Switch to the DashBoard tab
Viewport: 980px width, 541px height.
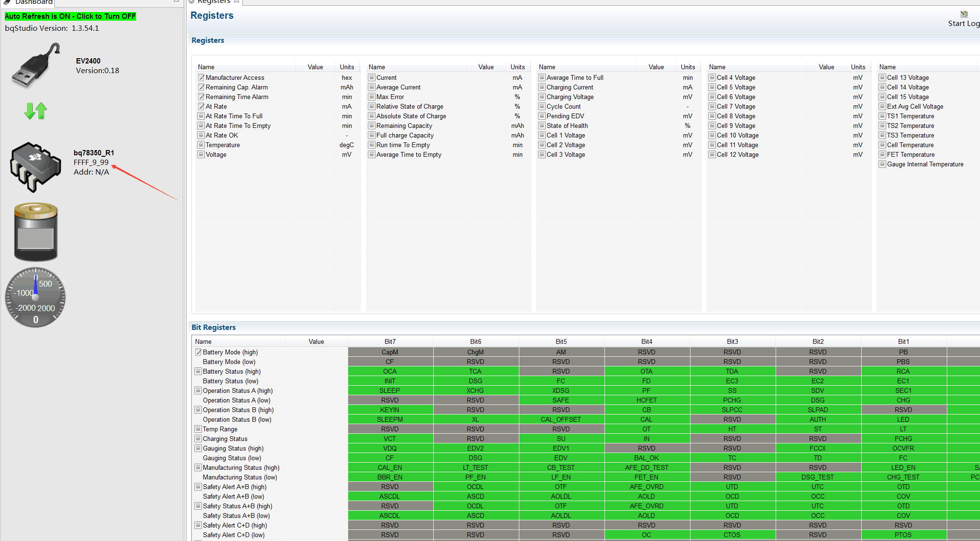[34, 2]
